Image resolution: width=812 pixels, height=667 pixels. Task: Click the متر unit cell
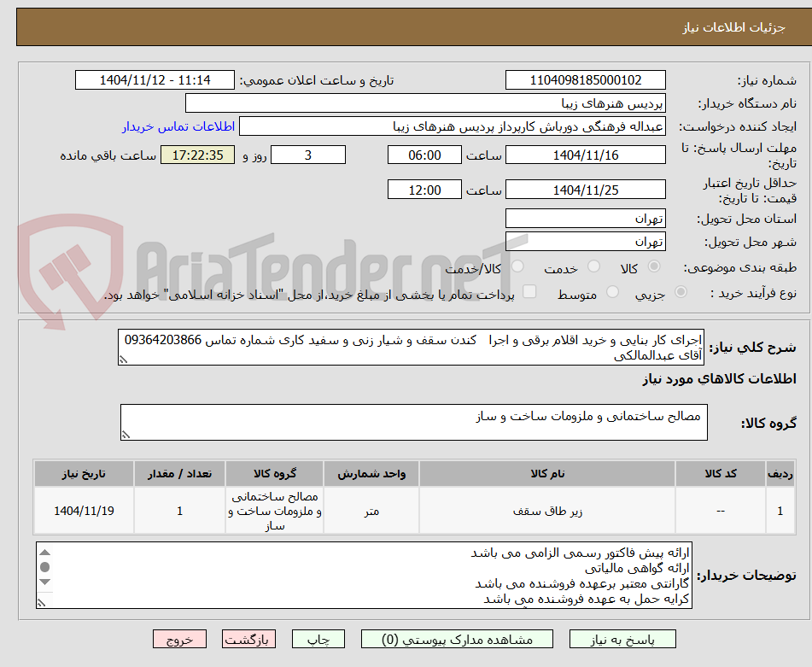tap(371, 511)
